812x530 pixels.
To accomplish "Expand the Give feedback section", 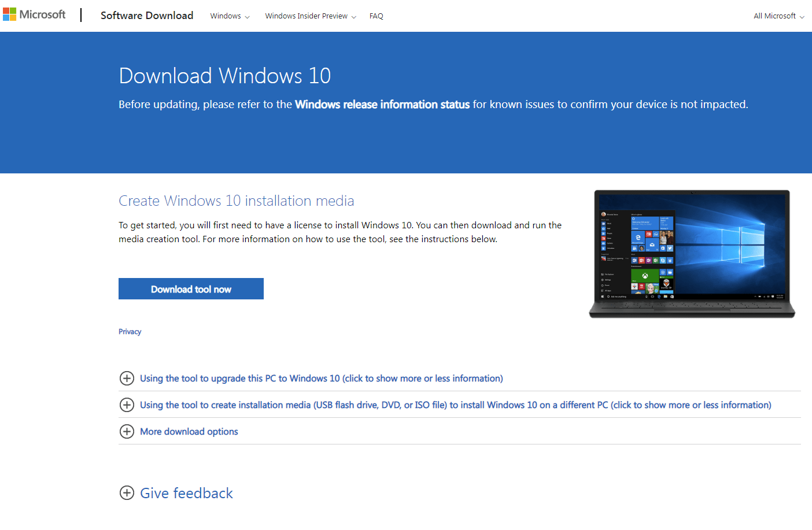I will pos(186,493).
